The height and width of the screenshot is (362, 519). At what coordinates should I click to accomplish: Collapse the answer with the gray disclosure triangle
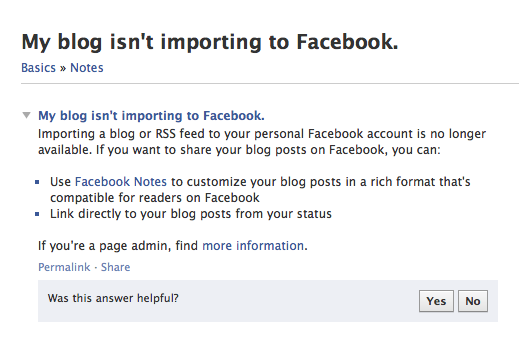coord(26,115)
